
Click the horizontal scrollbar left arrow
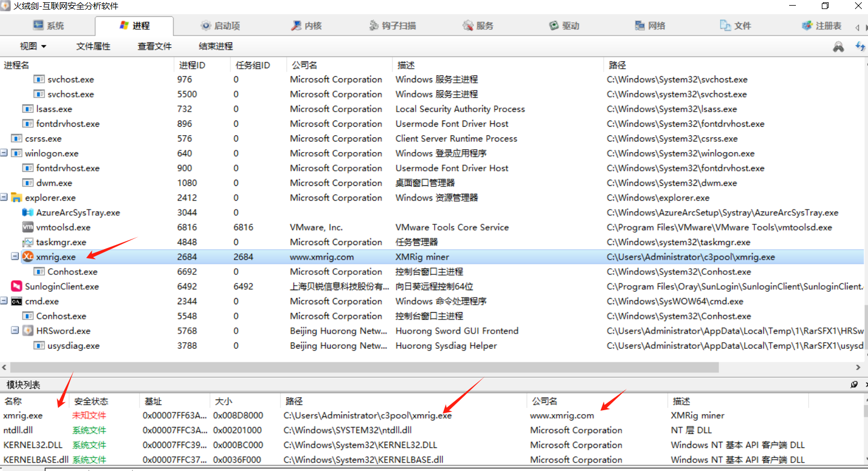point(5,367)
